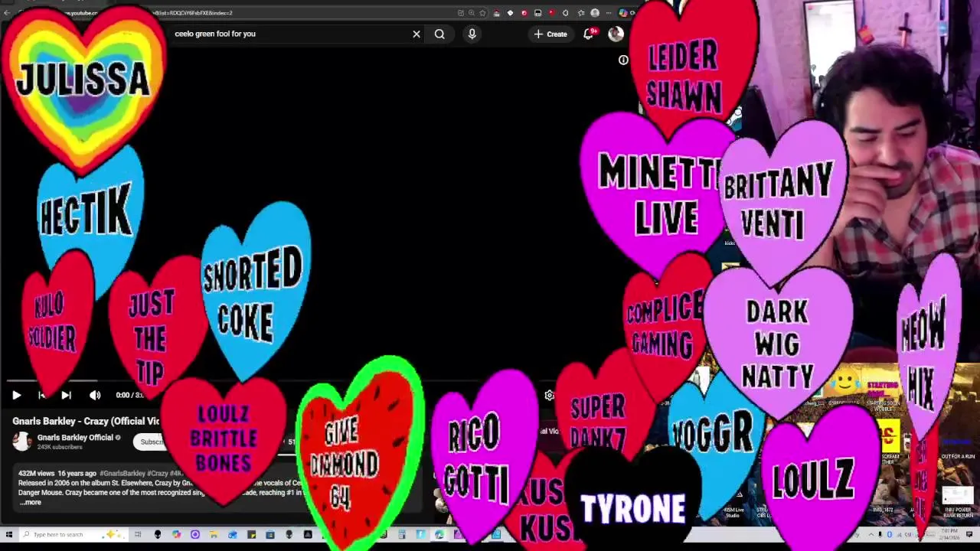Open the Gnarls Barkley Official channel name
Viewport: 980px width, 551px height.
75,438
